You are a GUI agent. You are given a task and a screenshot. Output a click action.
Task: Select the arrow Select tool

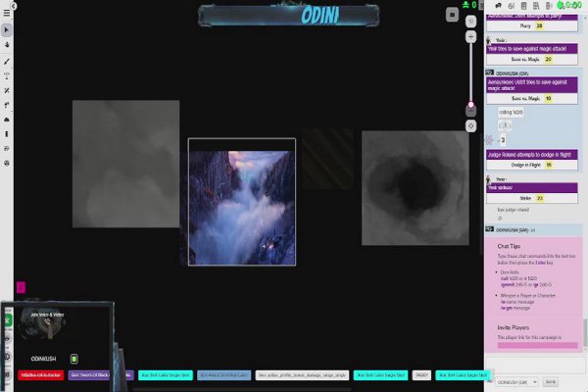[7, 30]
